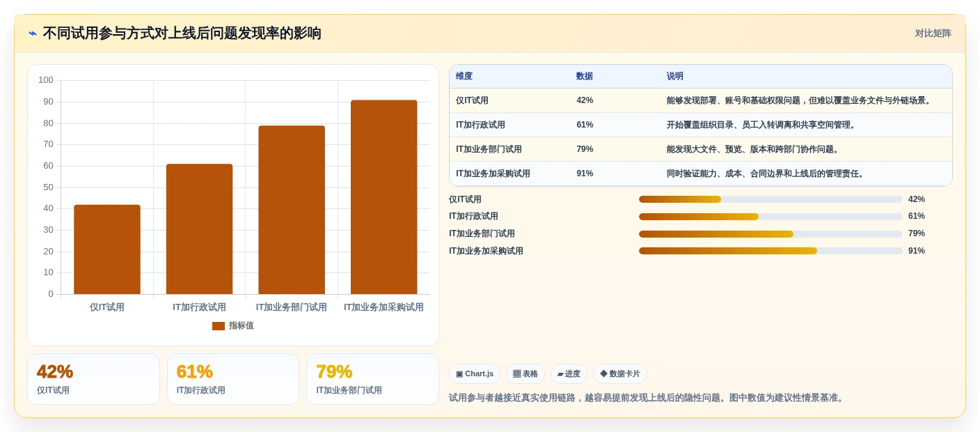
Task: Click the IT加业务部门试用 label in the progress list
Action: point(482,234)
